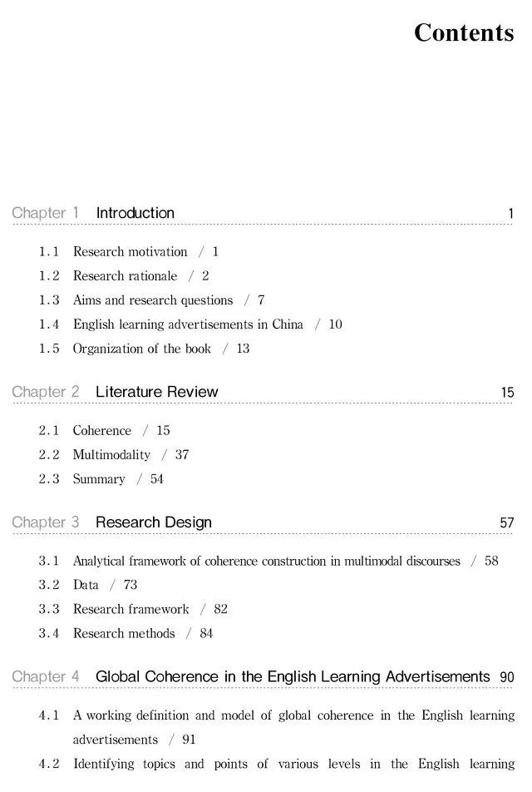Open 1.5 Organization of the book
Screen dimensions: 532x792
pyautogui.click(x=142, y=348)
